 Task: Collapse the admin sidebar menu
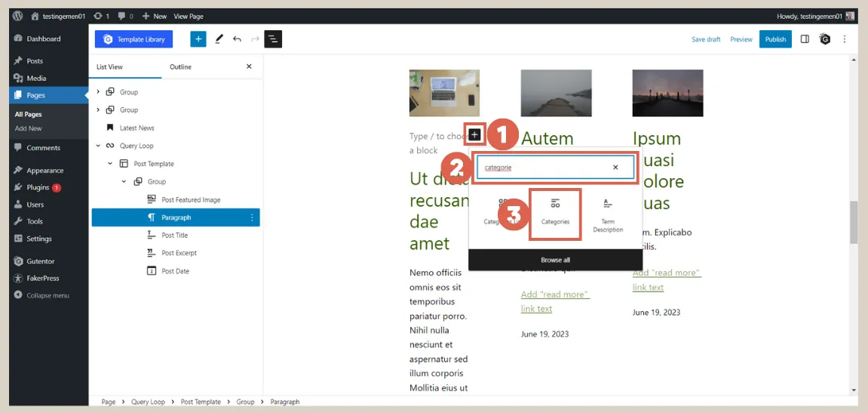pos(42,295)
